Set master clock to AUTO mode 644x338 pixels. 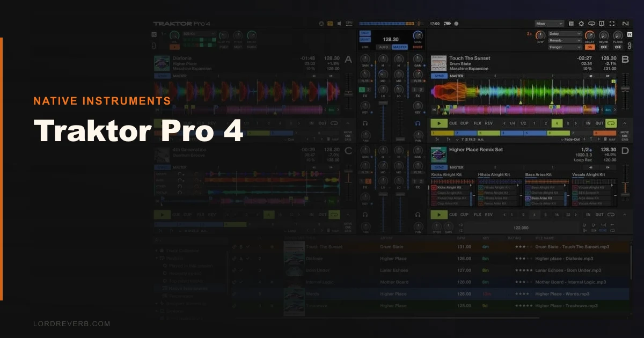tap(384, 47)
